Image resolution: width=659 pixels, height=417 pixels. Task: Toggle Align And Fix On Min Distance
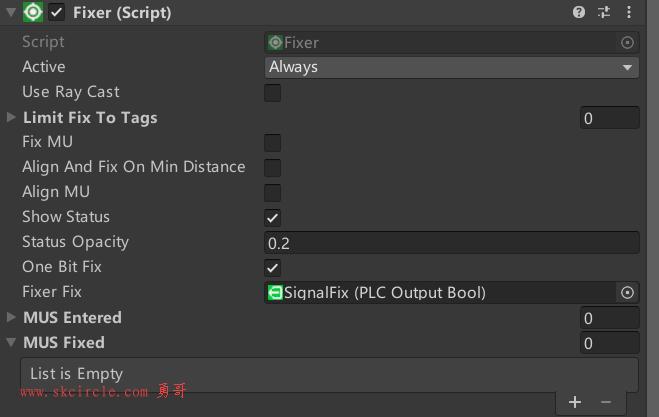point(272,168)
